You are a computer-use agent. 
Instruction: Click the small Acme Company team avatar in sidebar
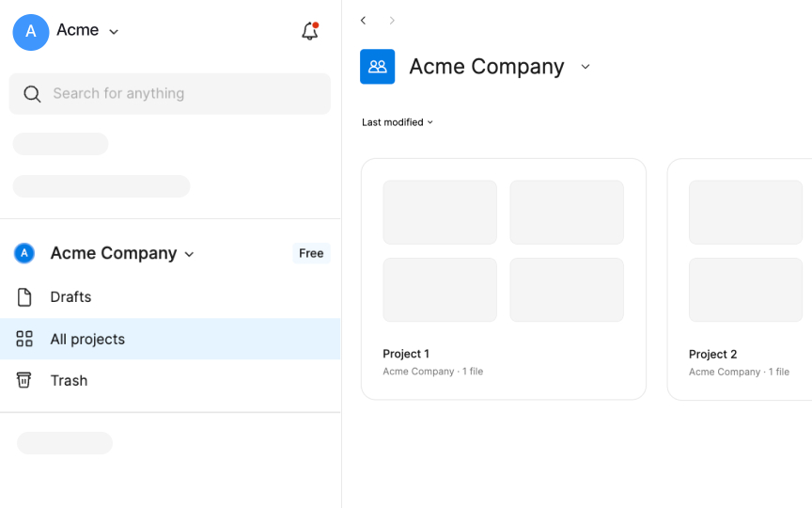(23, 253)
